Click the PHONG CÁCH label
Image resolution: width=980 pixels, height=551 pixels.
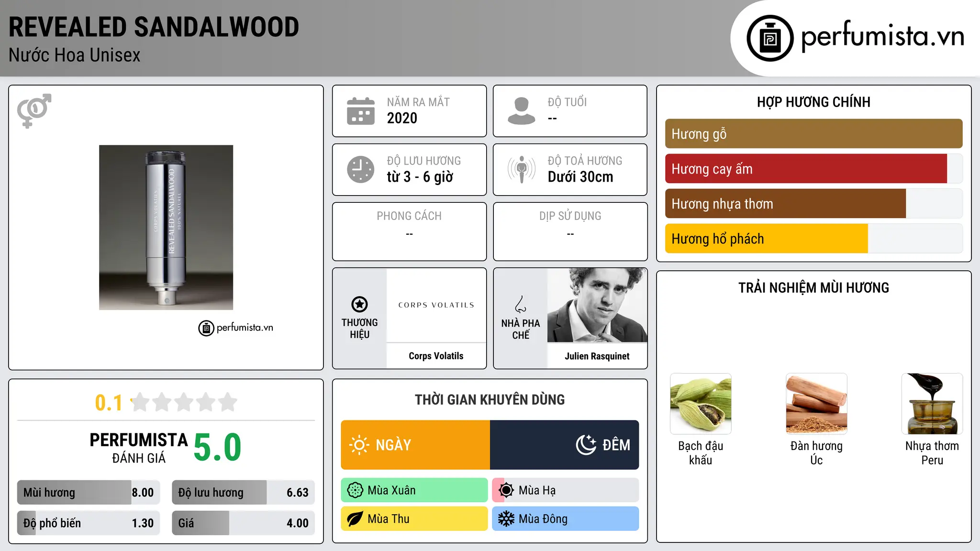coord(409,216)
